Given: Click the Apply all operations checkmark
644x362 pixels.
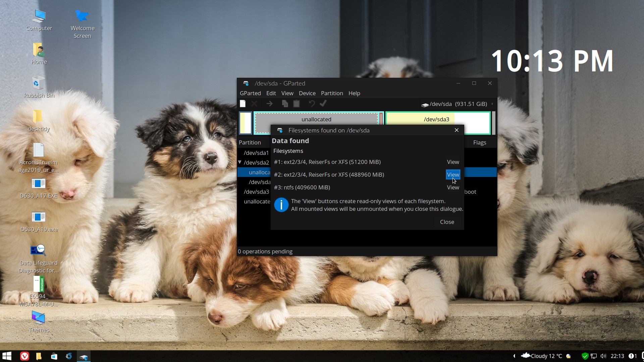Looking at the screenshot, I should (x=323, y=104).
